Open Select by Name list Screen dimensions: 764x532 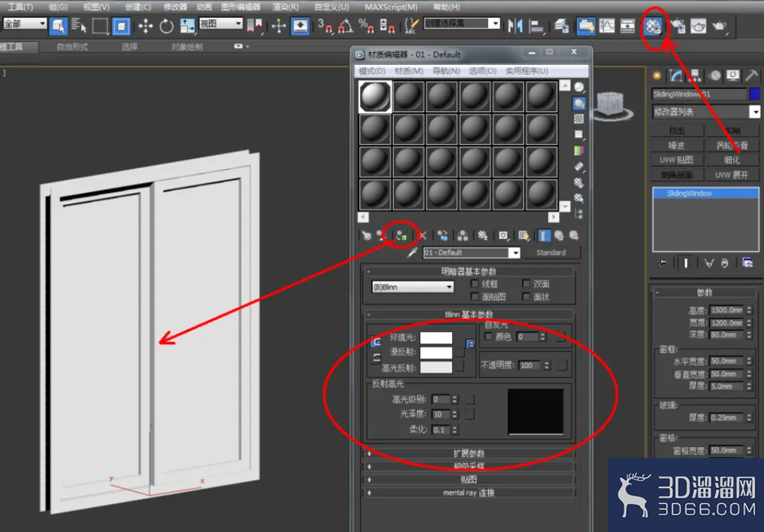[x=79, y=26]
